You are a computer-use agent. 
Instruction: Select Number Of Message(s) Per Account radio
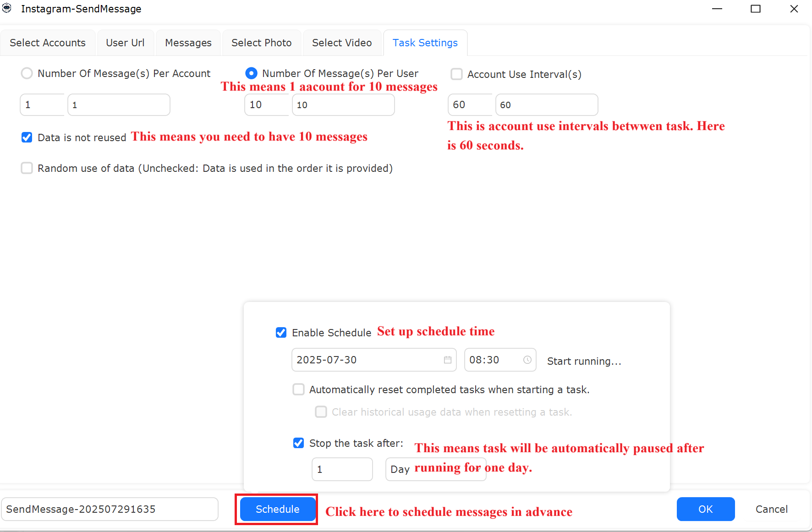27,73
